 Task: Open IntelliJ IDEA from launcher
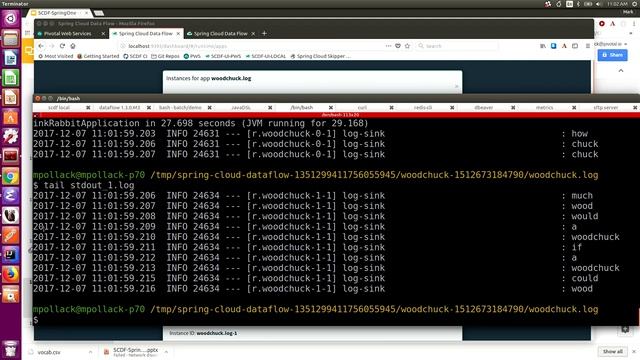click(11, 255)
